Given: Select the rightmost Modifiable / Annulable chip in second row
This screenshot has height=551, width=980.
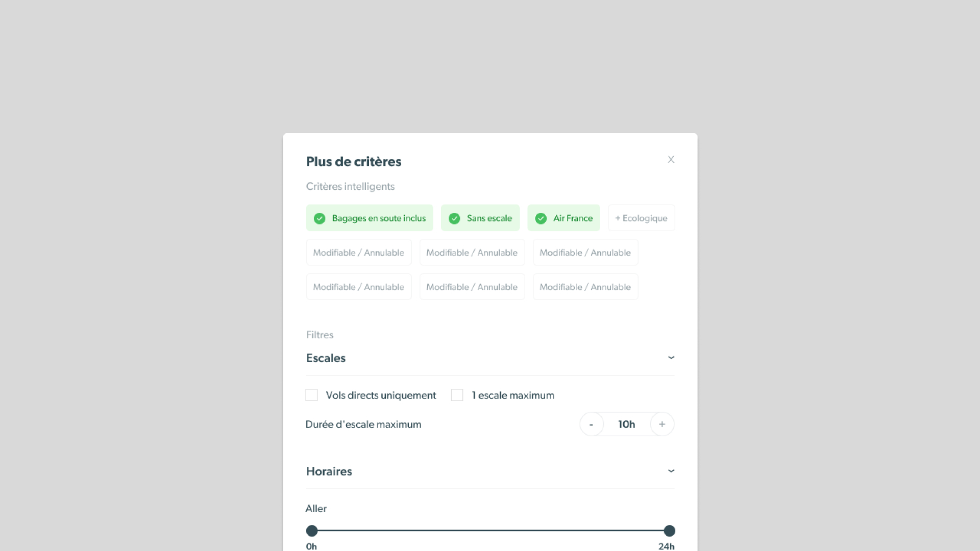Looking at the screenshot, I should point(585,253).
